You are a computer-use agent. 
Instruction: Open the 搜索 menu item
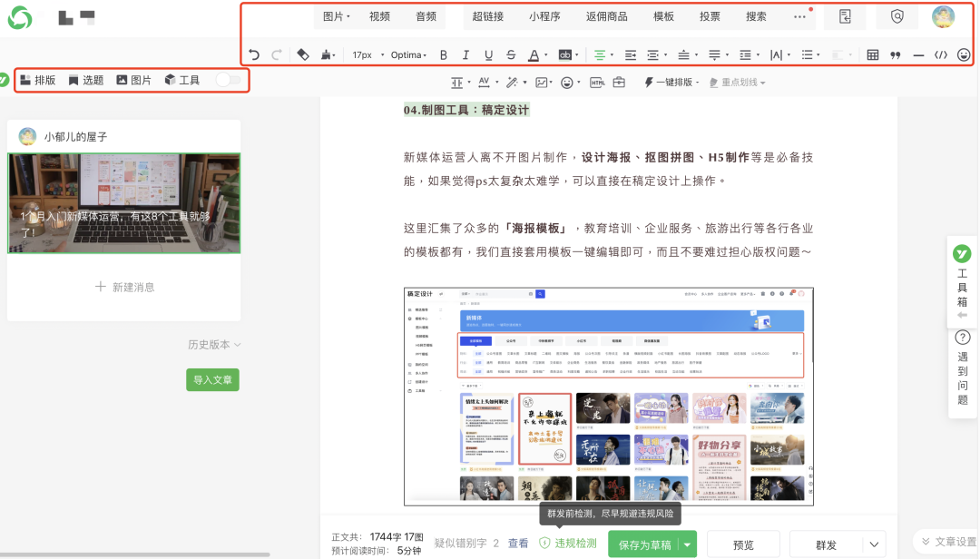[x=756, y=17]
